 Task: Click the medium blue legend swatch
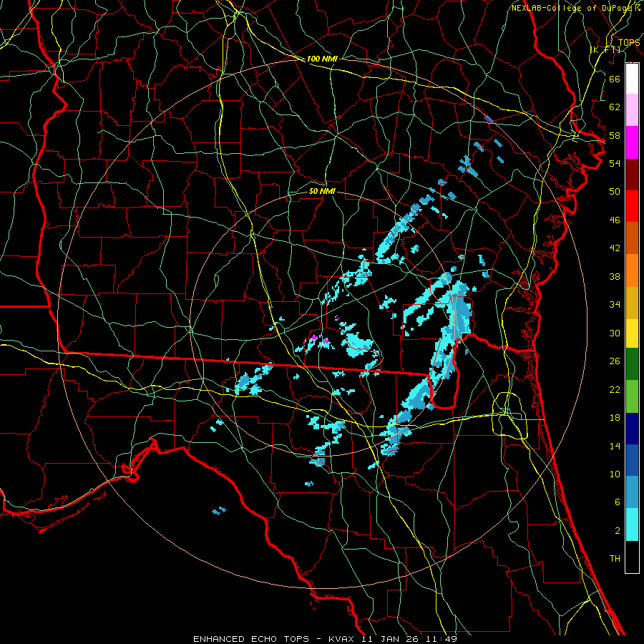[632, 460]
